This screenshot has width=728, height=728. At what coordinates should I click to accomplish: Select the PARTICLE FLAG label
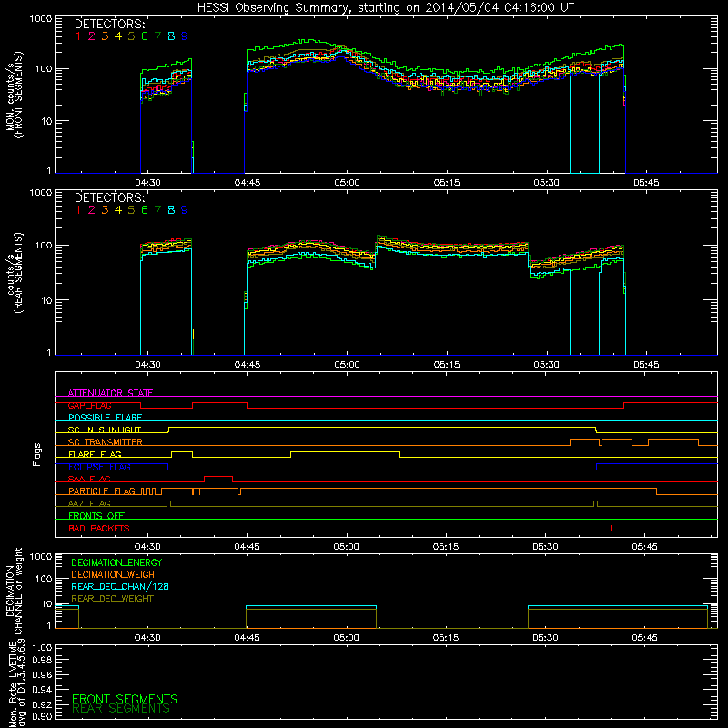pyautogui.click(x=102, y=491)
